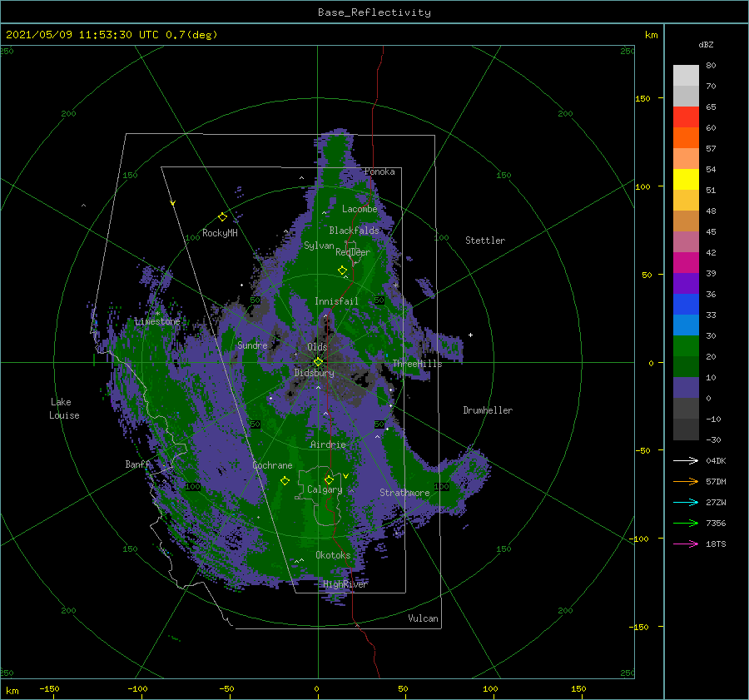Click the Airdrie city label
Viewport: 749px width, 700px height.
[x=328, y=444]
